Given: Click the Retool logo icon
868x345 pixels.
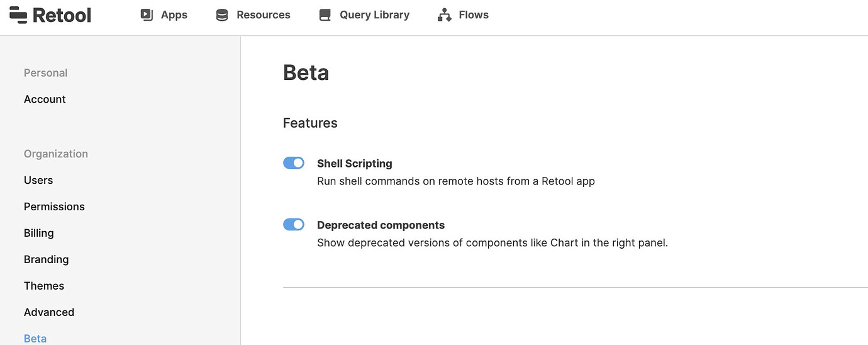Looking at the screenshot, I should [x=18, y=14].
